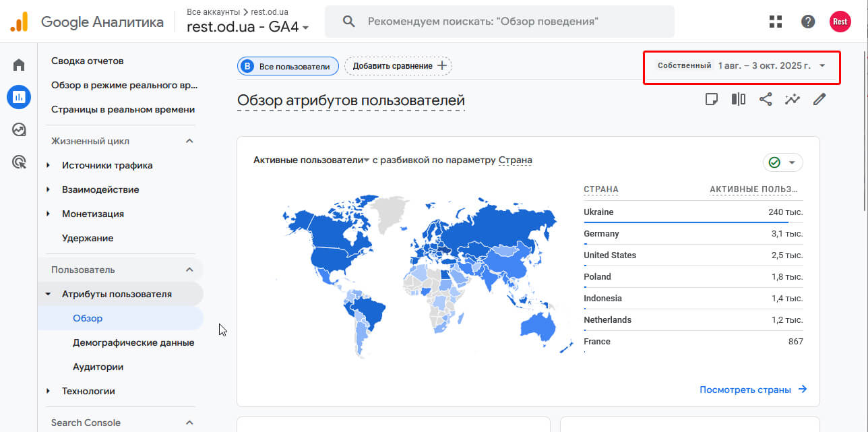Screen dimensions: 868x432
Task: Expand the Источники трафика tree item
Action: (x=48, y=165)
